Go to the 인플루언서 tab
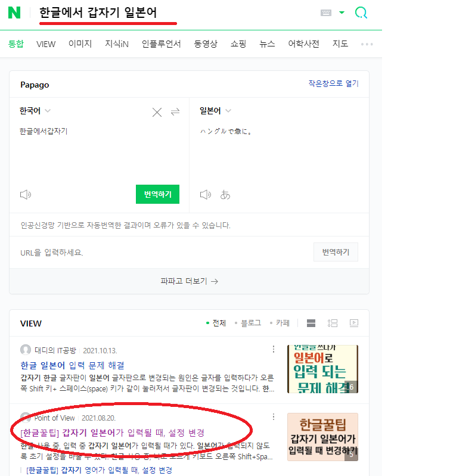 coord(162,43)
